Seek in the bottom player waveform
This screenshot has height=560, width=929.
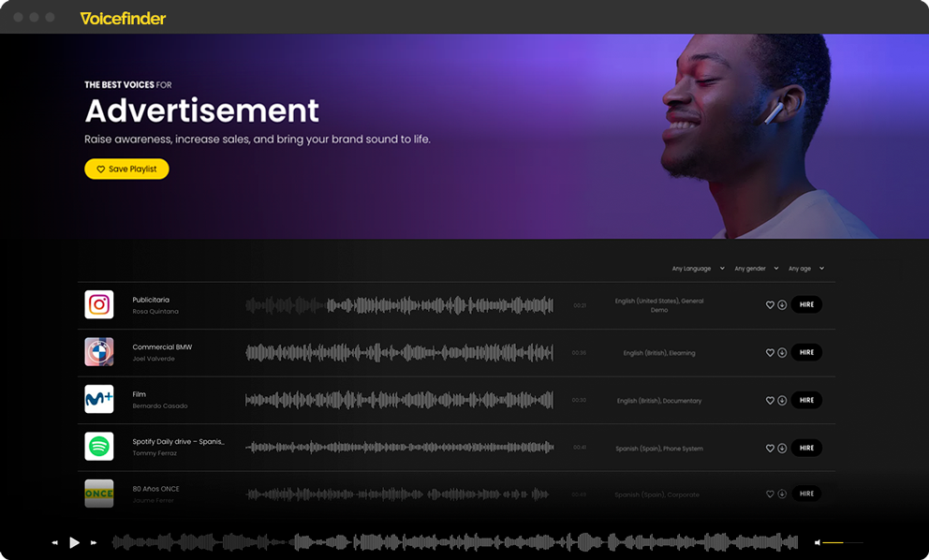[455, 541]
